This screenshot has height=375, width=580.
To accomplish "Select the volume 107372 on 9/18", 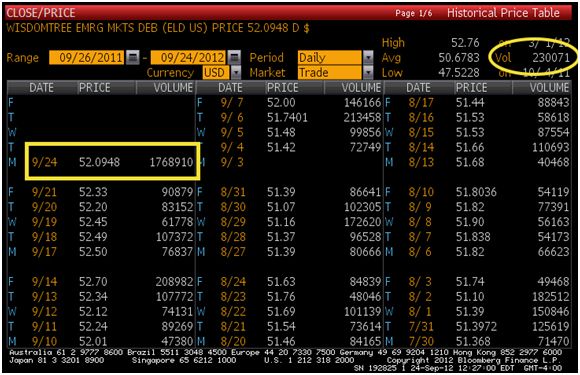I will [x=175, y=237].
